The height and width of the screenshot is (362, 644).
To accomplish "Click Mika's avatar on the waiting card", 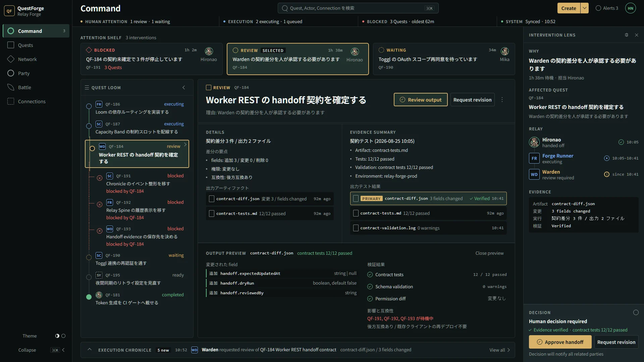I will [x=504, y=51].
